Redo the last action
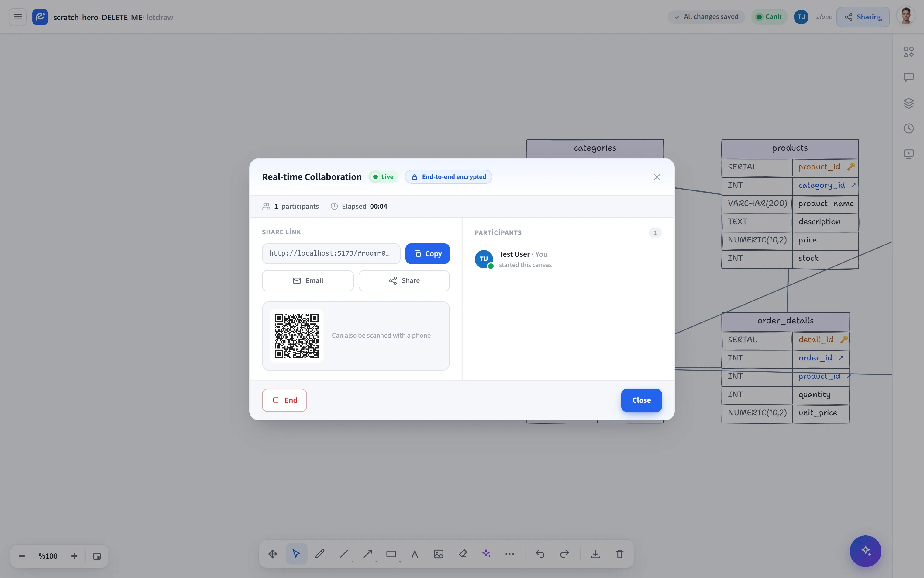924x578 pixels. [x=564, y=554]
